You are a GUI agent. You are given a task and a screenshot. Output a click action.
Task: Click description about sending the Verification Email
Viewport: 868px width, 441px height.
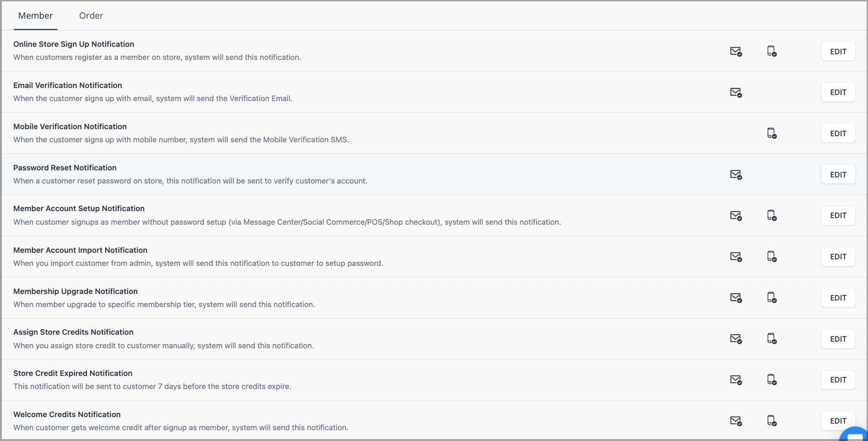153,98
